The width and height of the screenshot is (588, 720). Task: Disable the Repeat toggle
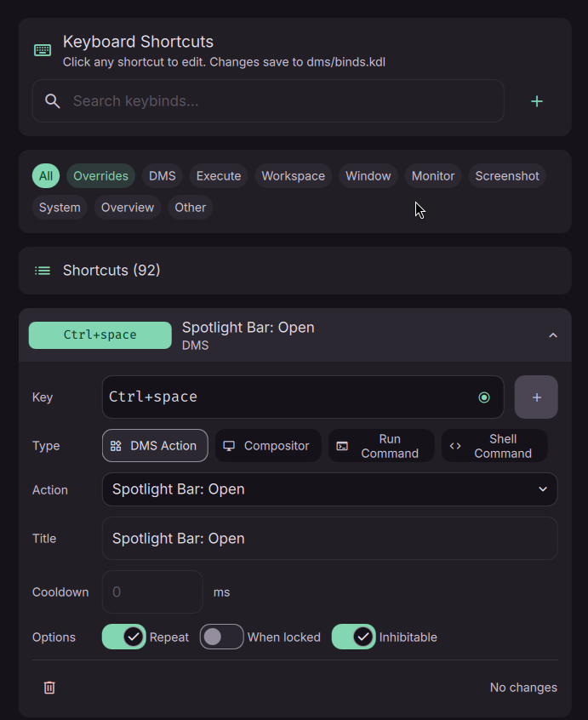tap(124, 637)
